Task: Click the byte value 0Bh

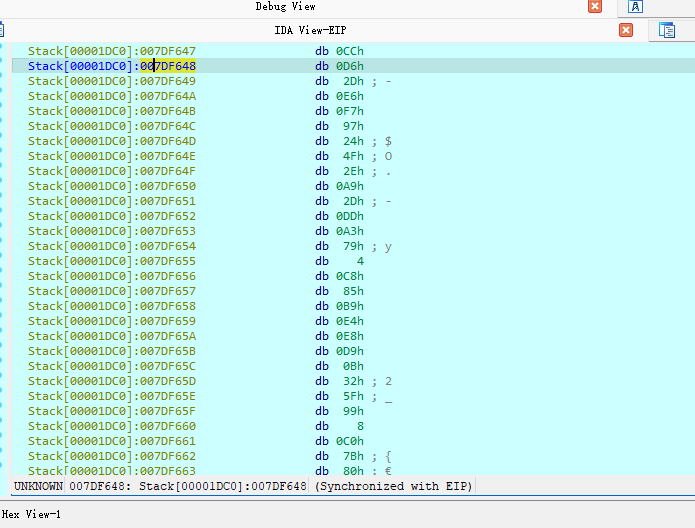Action: [353, 366]
